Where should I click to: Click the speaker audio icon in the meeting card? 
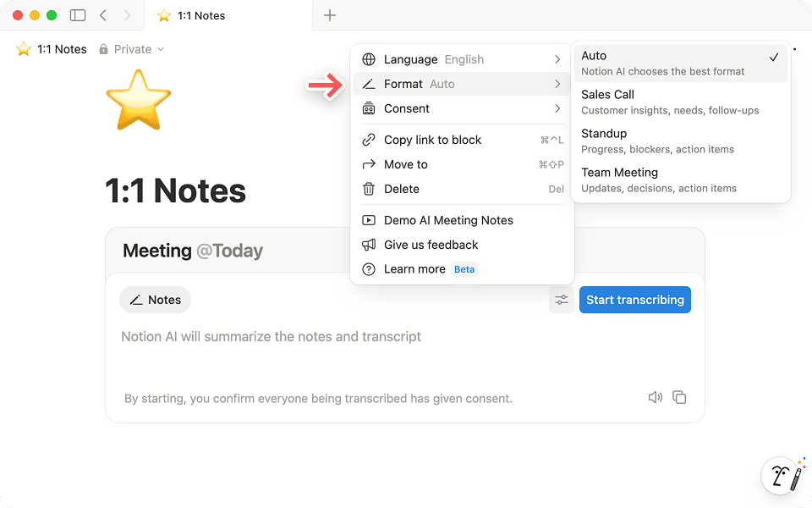(656, 397)
